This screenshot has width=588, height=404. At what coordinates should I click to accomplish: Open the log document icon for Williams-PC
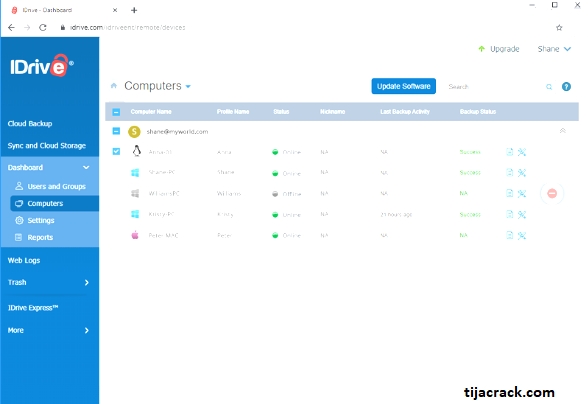click(x=510, y=194)
